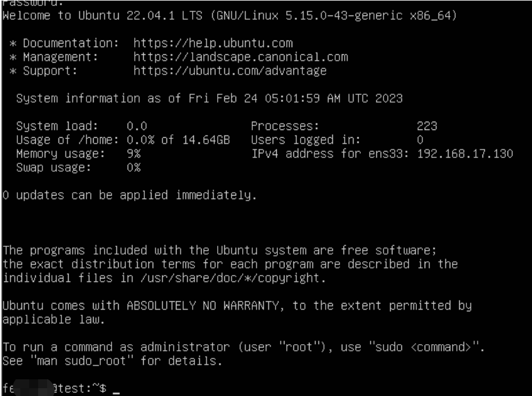The height and width of the screenshot is (396, 532).
Task: Click the shell prompt cursor
Action: (116, 389)
